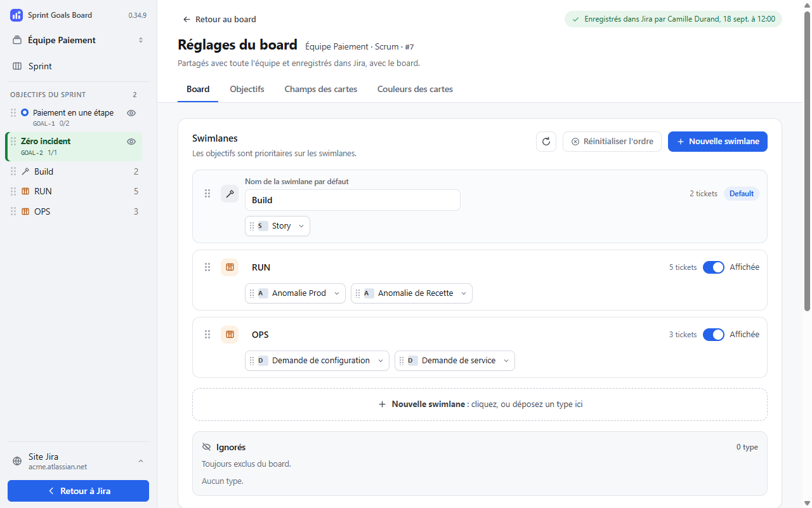The image size is (812, 508).
Task: Open the Demande de service dropdown
Action: (506, 361)
